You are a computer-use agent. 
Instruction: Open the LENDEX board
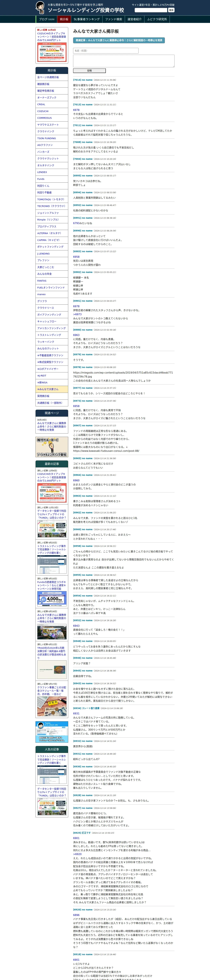[x=52, y=172]
